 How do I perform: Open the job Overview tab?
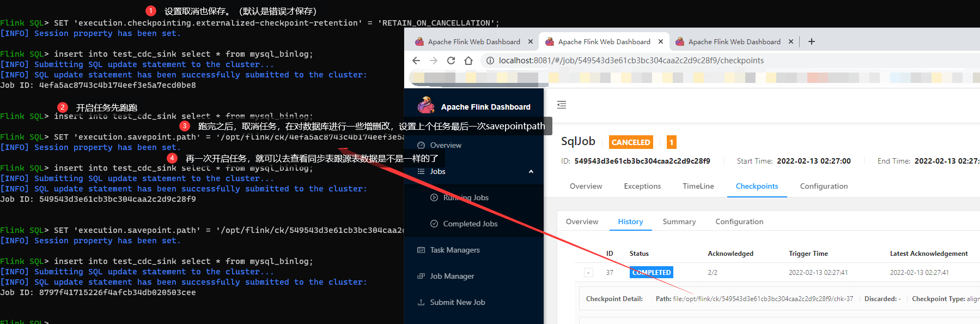(586, 186)
